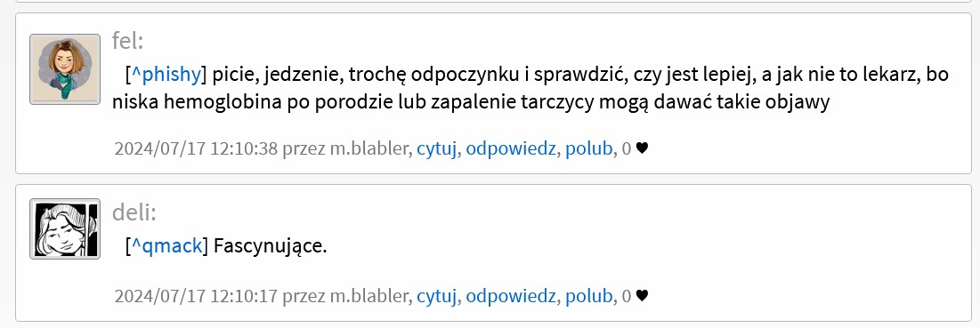980x328 pixels.
Task: Open the fel username profile
Action: pos(127,41)
